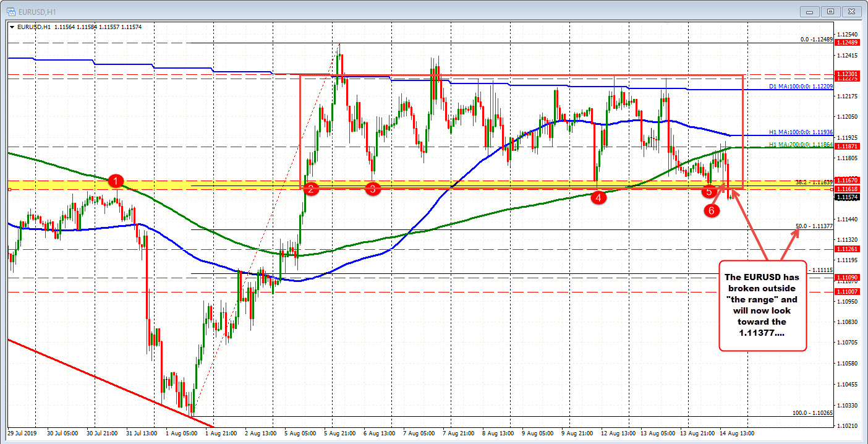Click 1.11320 on the price axis
This screenshot has width=868, height=444.
pyautogui.click(x=848, y=239)
